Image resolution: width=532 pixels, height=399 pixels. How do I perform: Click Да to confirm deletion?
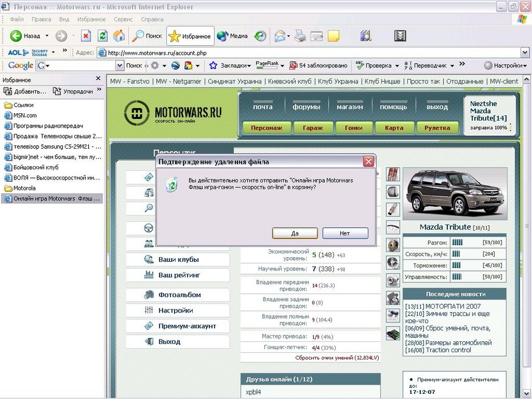(295, 233)
